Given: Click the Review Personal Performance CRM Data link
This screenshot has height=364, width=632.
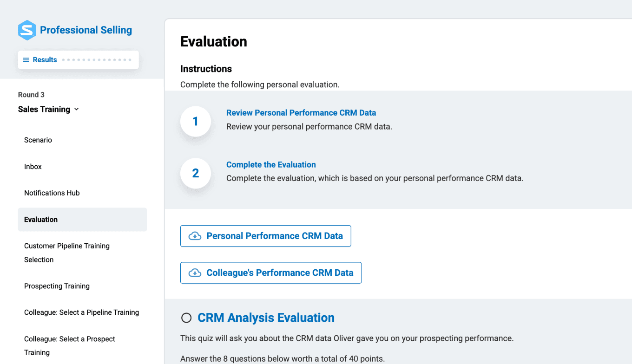Looking at the screenshot, I should point(301,113).
